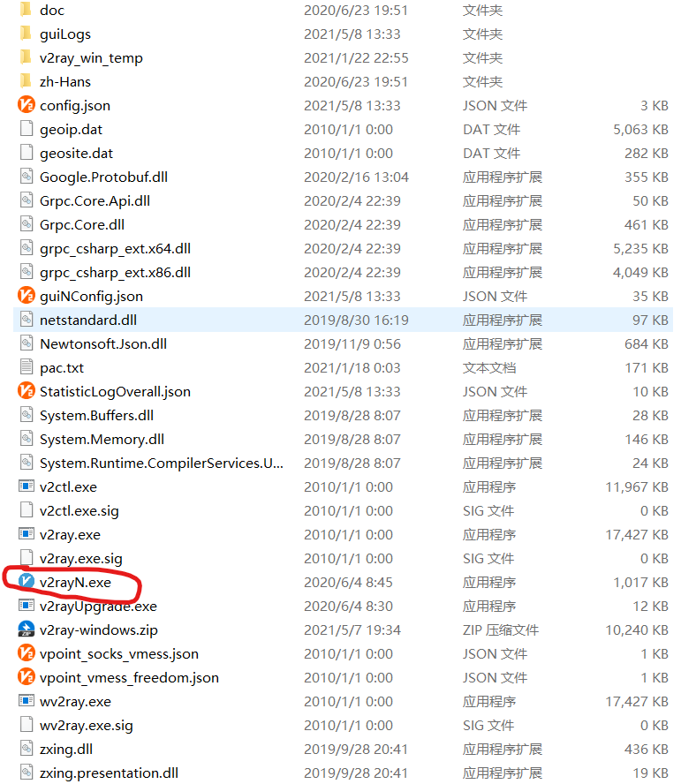Select the v2ray.exe application icon
The image size is (681, 784).
[x=26, y=534]
